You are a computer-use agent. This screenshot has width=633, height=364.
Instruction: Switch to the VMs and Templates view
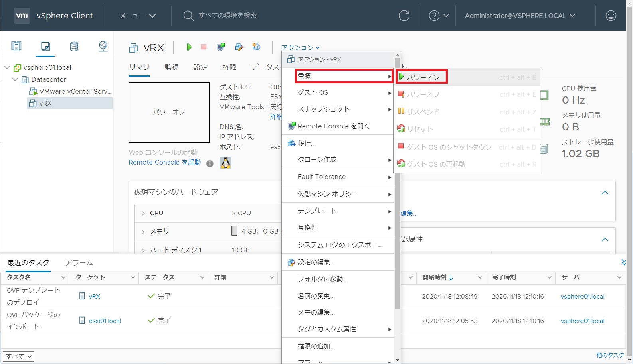[45, 46]
